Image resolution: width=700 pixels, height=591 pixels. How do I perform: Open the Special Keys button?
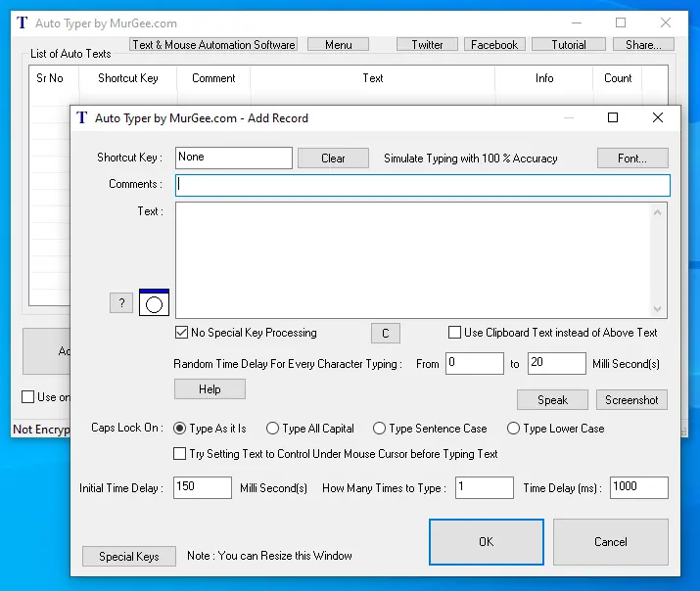129,557
